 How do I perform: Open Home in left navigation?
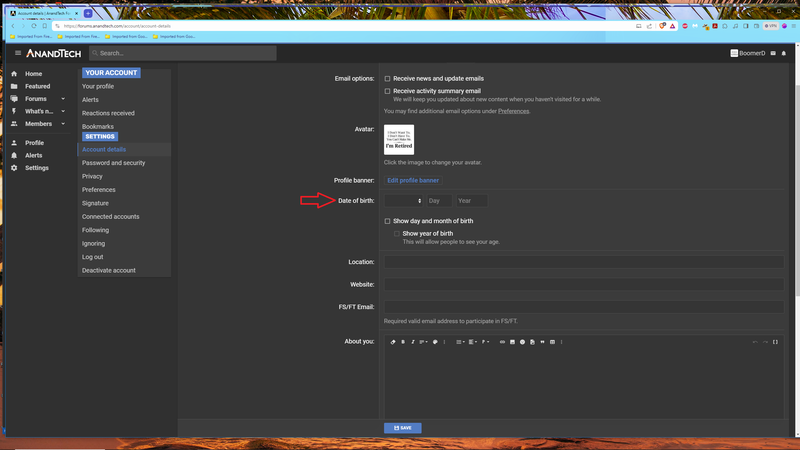(34, 74)
